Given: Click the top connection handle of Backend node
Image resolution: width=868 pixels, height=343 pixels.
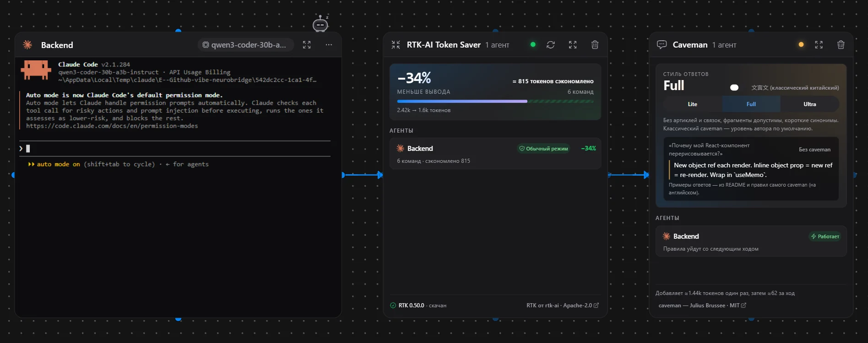Looking at the screenshot, I should coord(179,31).
